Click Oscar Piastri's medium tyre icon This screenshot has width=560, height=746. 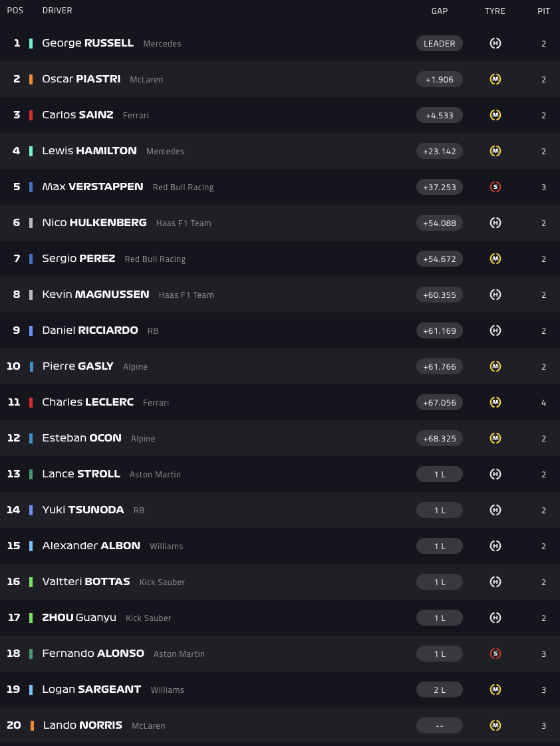pyautogui.click(x=495, y=79)
